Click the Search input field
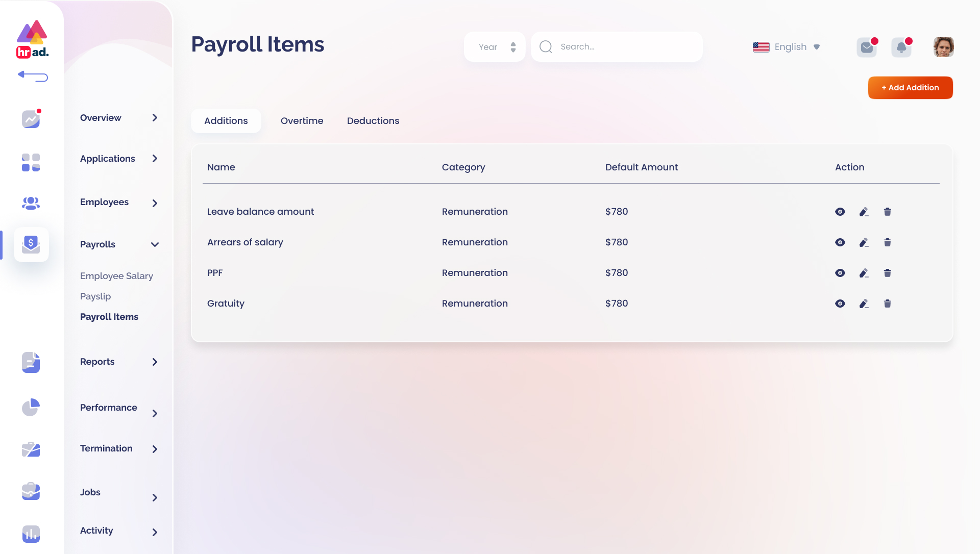 click(623, 47)
